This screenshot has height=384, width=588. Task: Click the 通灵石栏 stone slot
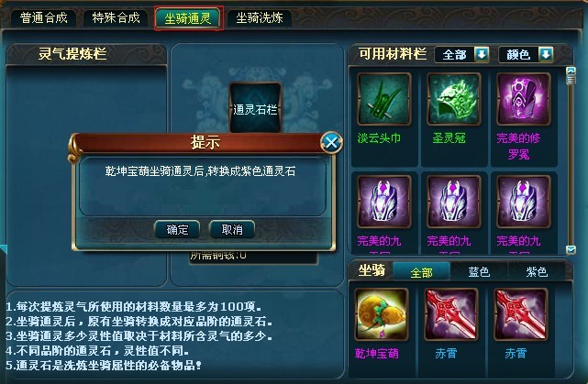coord(255,108)
